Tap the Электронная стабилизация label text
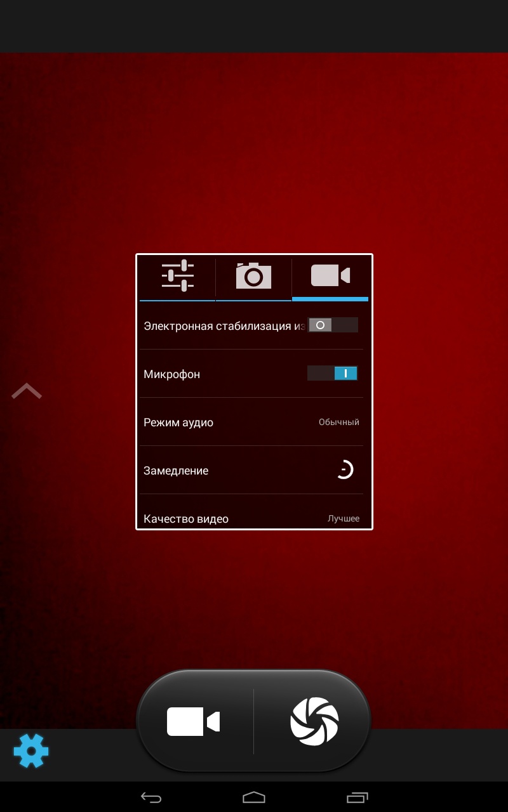The image size is (508, 812). pos(224,326)
